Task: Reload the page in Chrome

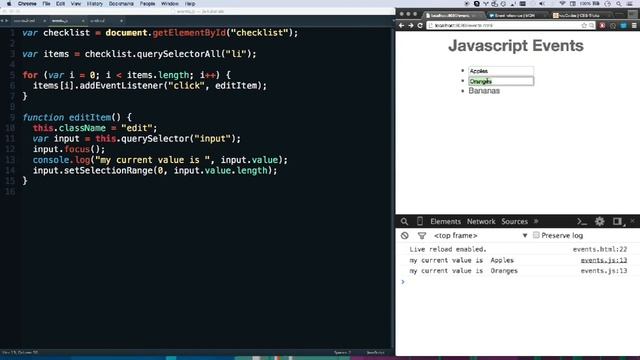Action: [420, 25]
